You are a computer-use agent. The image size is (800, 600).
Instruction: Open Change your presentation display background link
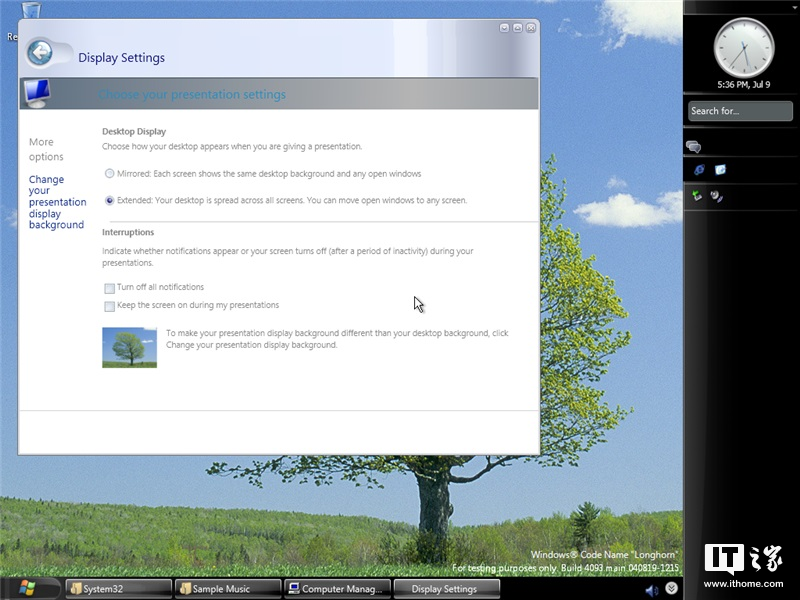coord(56,202)
